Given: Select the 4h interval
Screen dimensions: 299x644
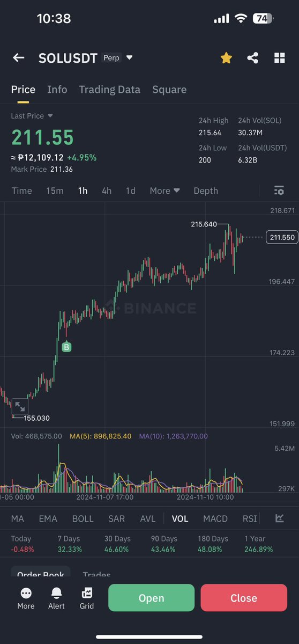Looking at the screenshot, I should tap(107, 191).
